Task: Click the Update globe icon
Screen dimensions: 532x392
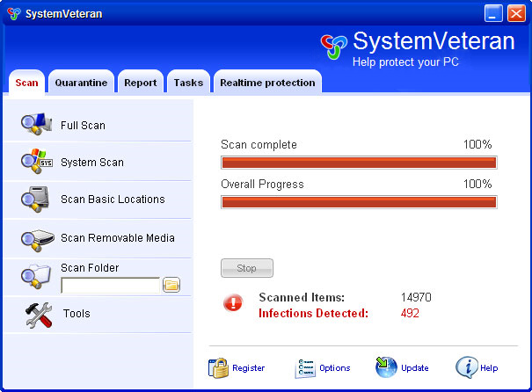Action: point(386,367)
